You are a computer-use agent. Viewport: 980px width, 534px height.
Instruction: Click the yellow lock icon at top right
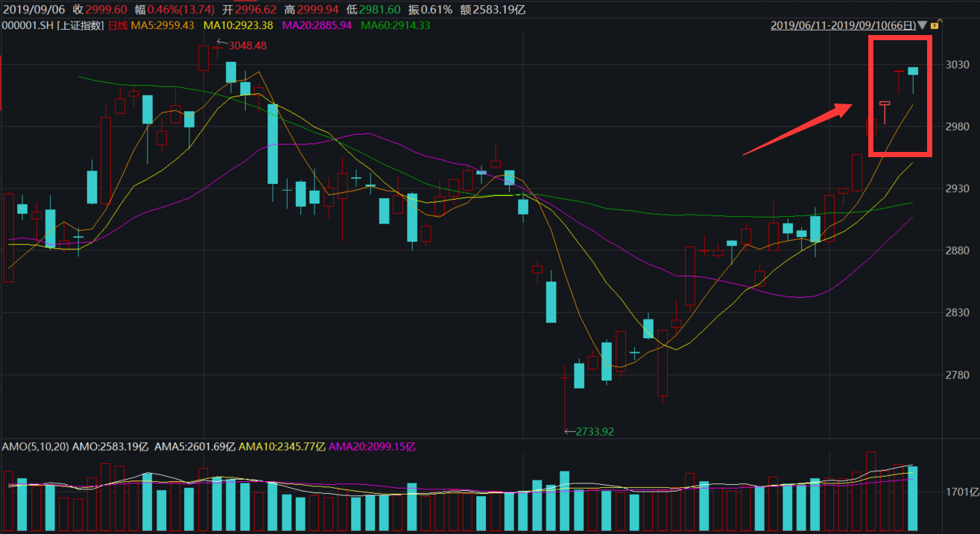(x=934, y=25)
